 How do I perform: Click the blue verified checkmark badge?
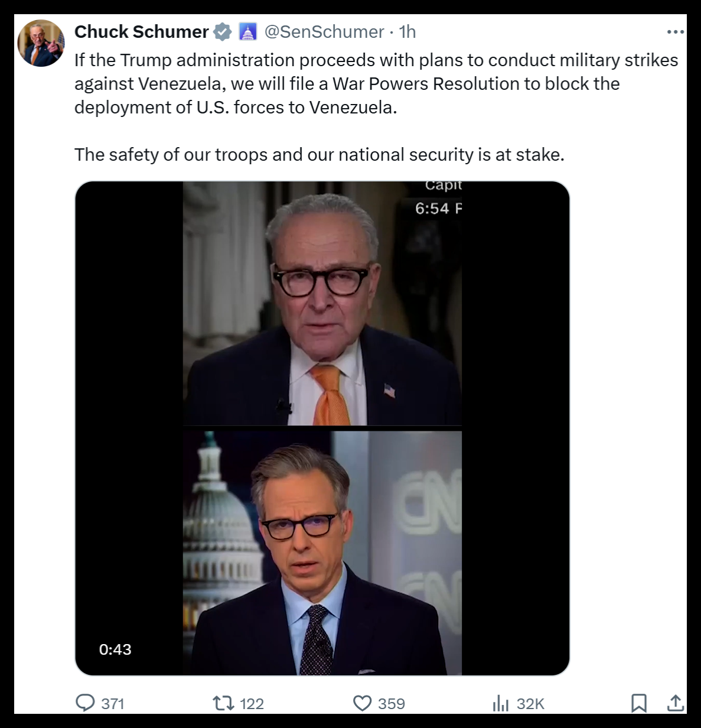(x=222, y=32)
